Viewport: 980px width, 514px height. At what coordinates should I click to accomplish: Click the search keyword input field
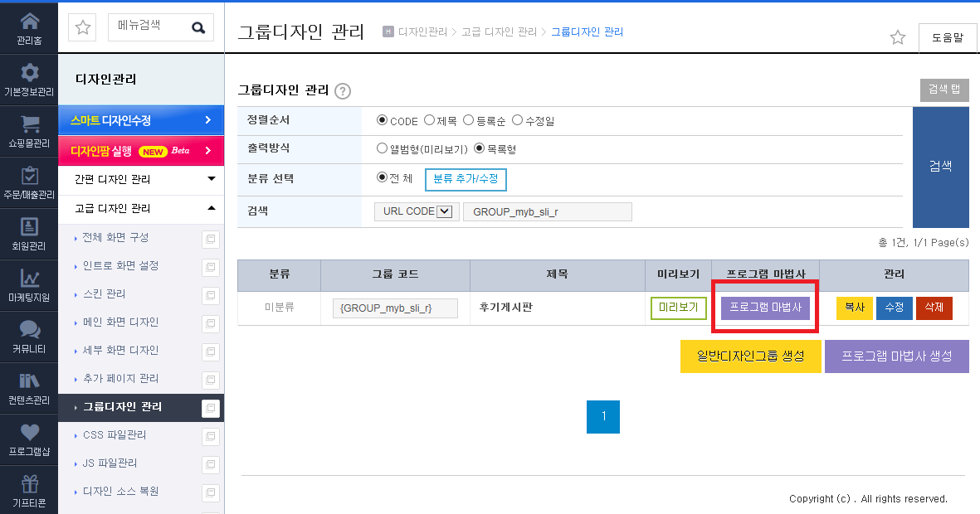click(x=548, y=211)
